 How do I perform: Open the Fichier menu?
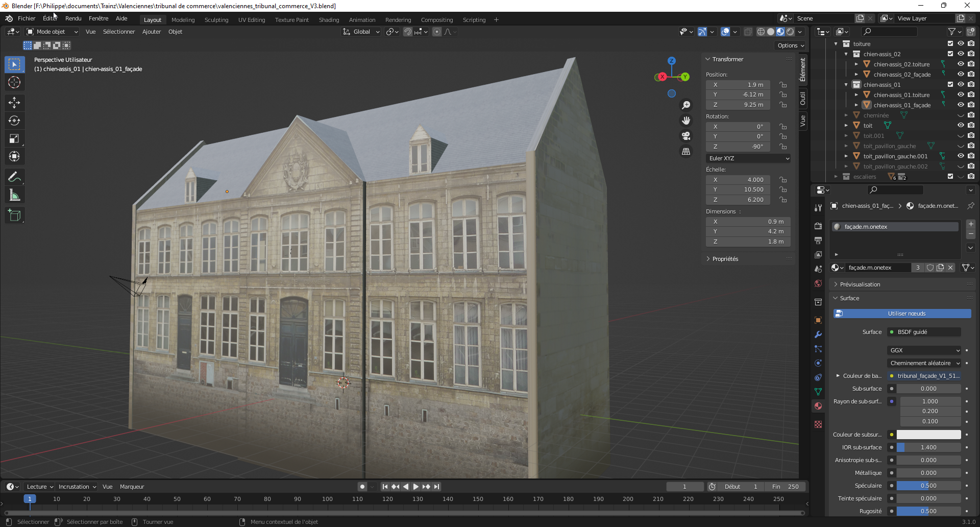pos(27,18)
